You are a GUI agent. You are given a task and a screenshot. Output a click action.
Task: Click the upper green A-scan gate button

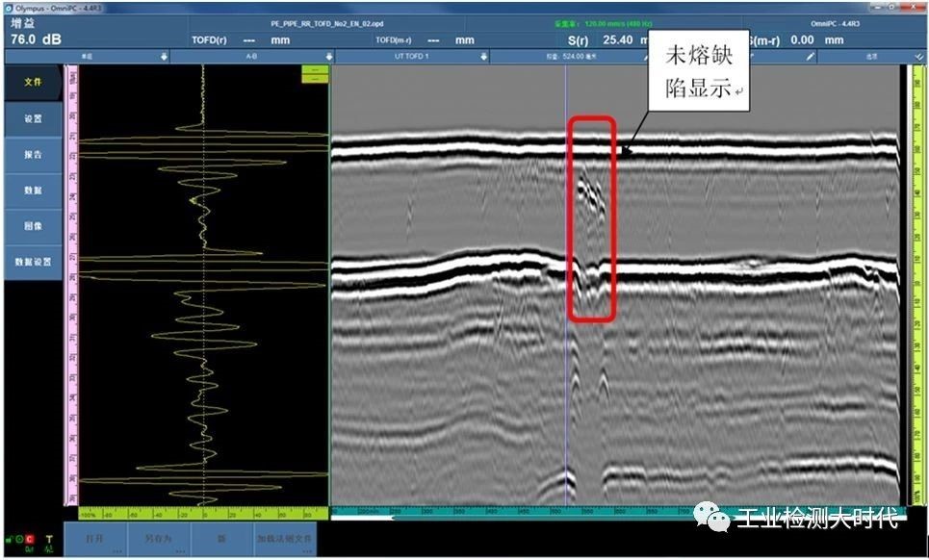[315, 70]
